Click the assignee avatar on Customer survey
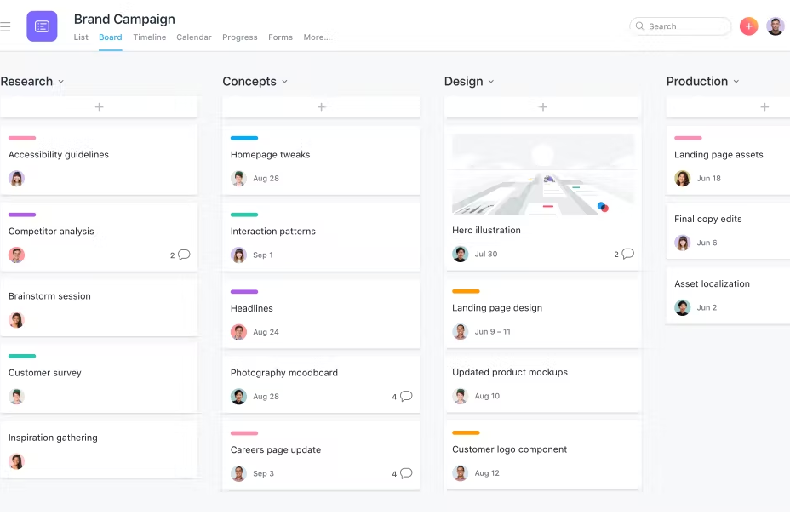The image size is (790, 532). click(16, 397)
